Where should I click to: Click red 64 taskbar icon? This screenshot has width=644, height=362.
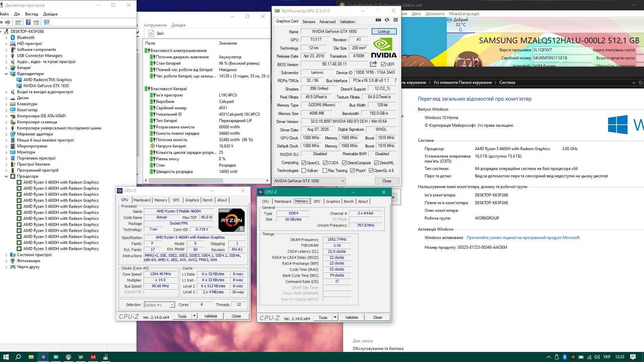(93, 357)
